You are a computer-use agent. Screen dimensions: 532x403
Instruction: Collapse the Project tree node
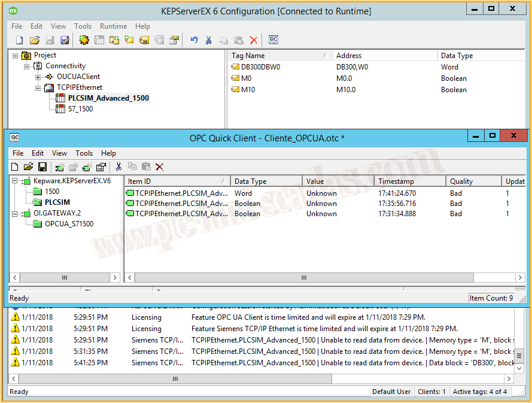point(16,56)
